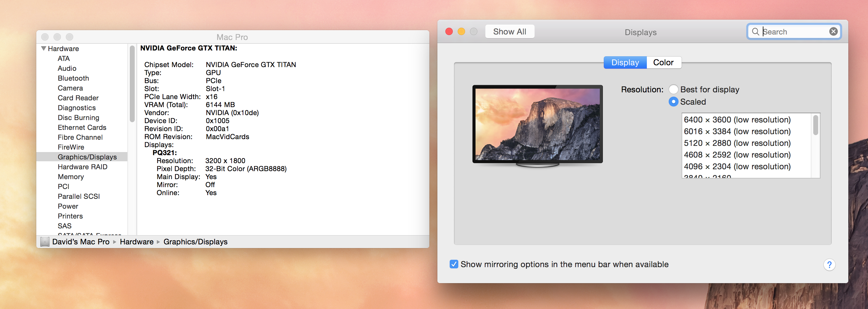
Task: Select ATA in the Hardware sidebar
Action: pyautogui.click(x=63, y=59)
